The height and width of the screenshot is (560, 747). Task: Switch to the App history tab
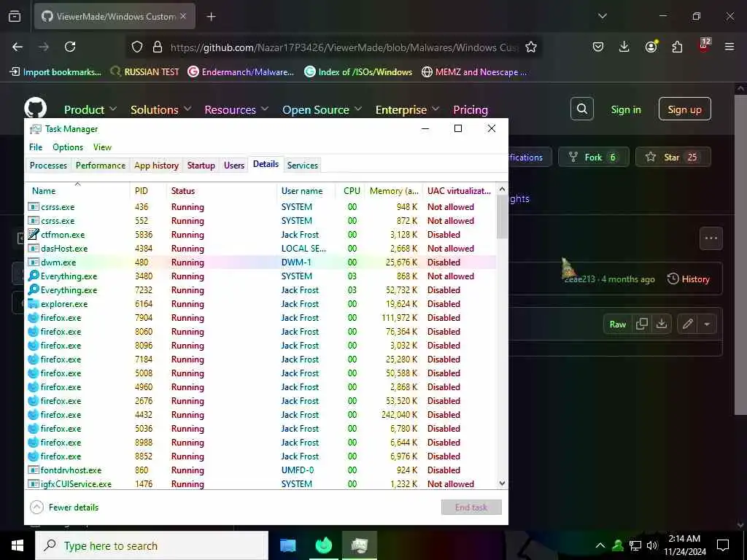(x=156, y=166)
